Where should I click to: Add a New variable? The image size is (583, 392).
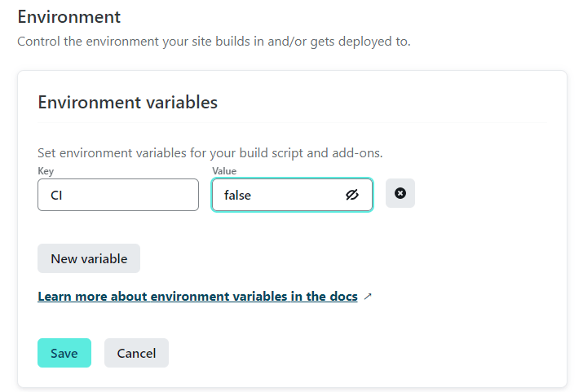[89, 258]
